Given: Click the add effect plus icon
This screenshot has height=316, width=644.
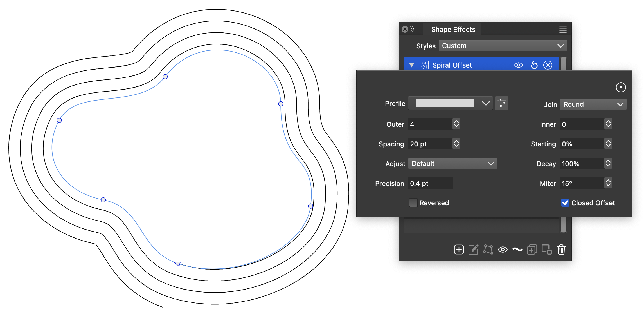Looking at the screenshot, I should [x=459, y=250].
